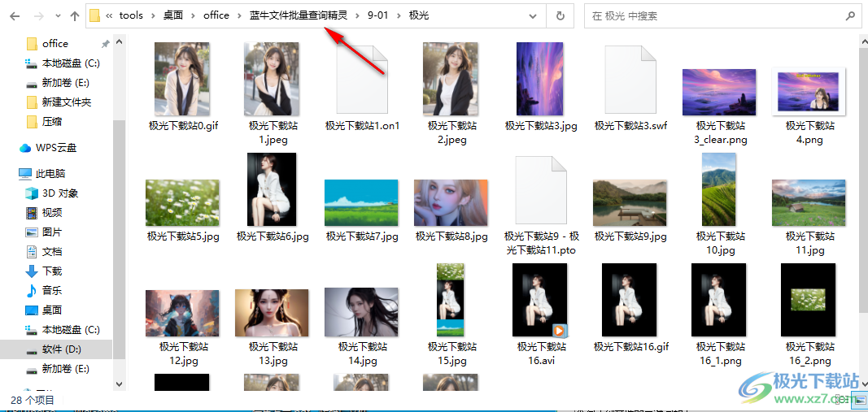This screenshot has width=868, height=412.
Task: Go back to previous folder
Action: (x=15, y=16)
